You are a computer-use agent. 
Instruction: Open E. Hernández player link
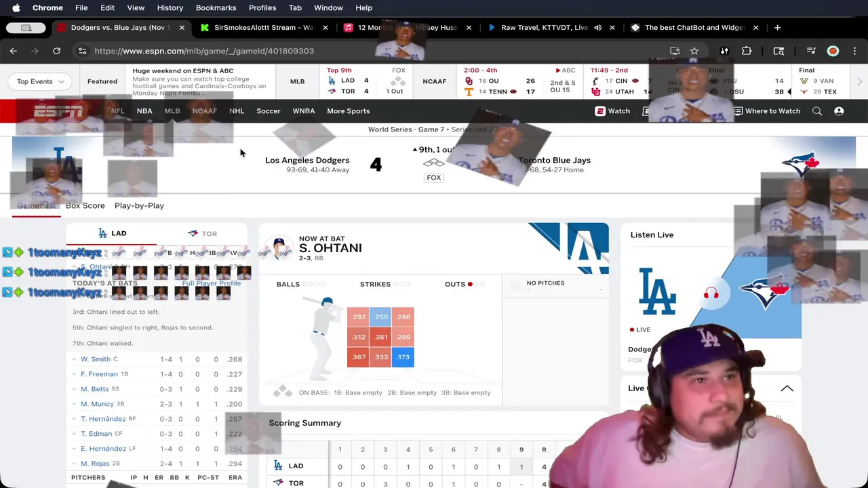coord(103,449)
